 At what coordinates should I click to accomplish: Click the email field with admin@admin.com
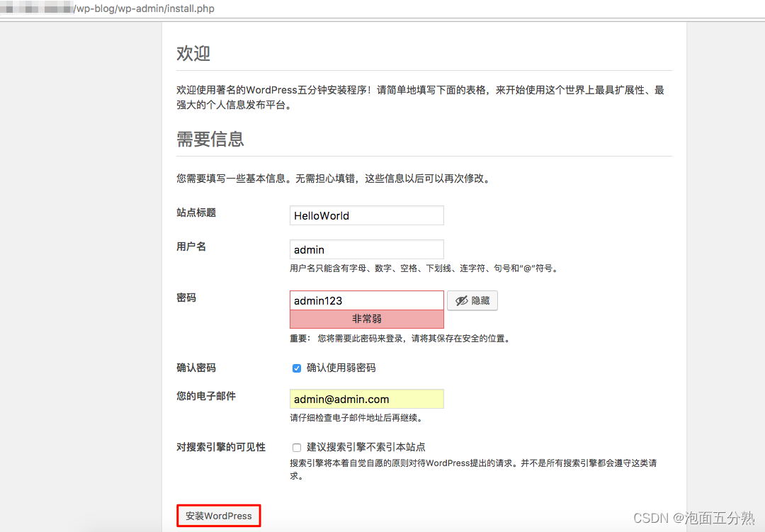click(366, 399)
